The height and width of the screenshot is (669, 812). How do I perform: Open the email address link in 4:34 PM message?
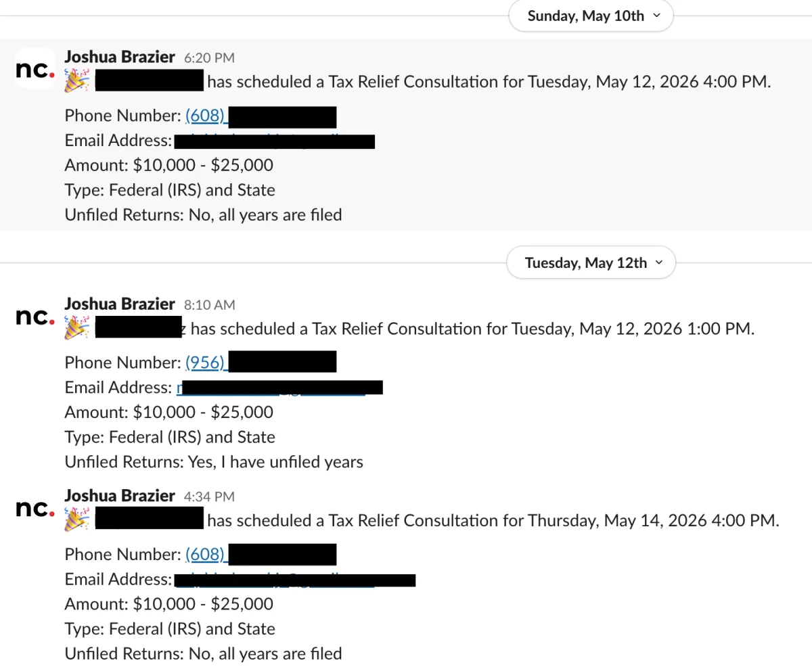[x=295, y=580]
